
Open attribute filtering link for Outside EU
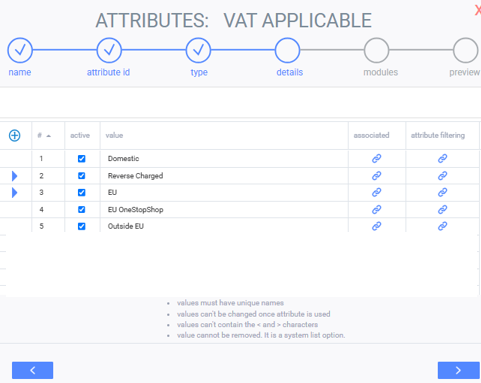coord(442,226)
